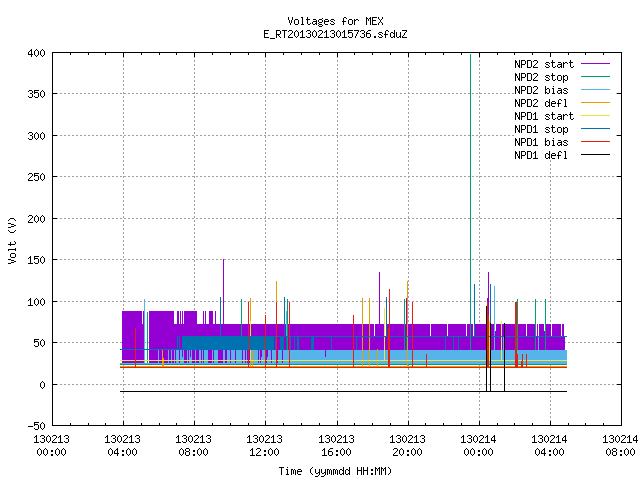Click the 250 y-axis tick label
Viewport: 640px width, 480px height.
point(36,177)
